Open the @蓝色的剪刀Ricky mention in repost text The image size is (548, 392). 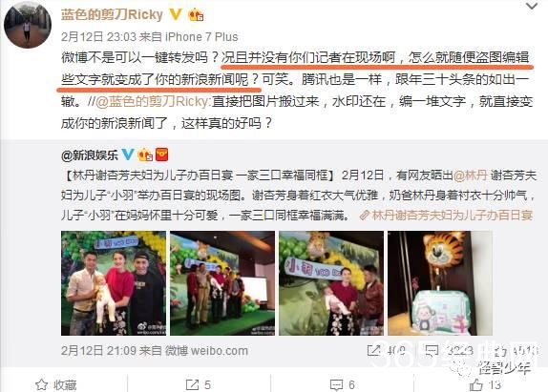tap(153, 102)
